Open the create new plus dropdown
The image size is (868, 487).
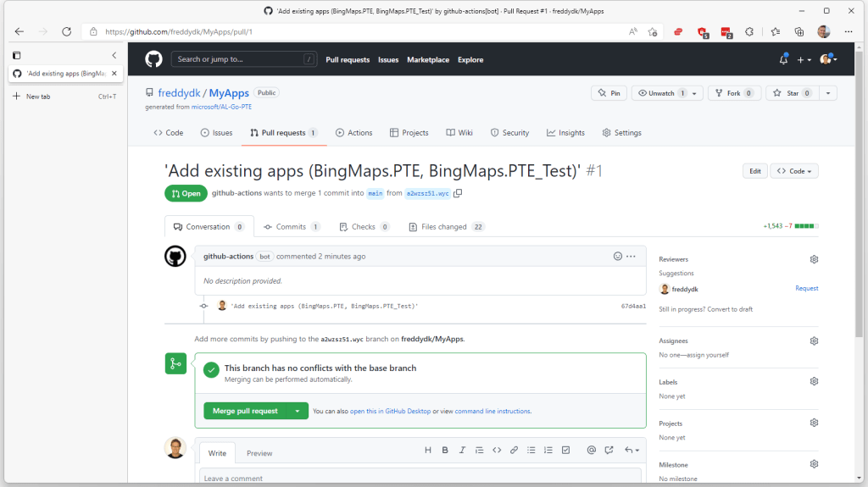[x=804, y=60]
